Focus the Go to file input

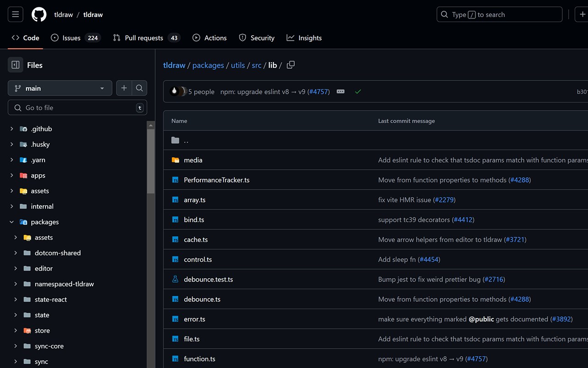click(x=77, y=108)
